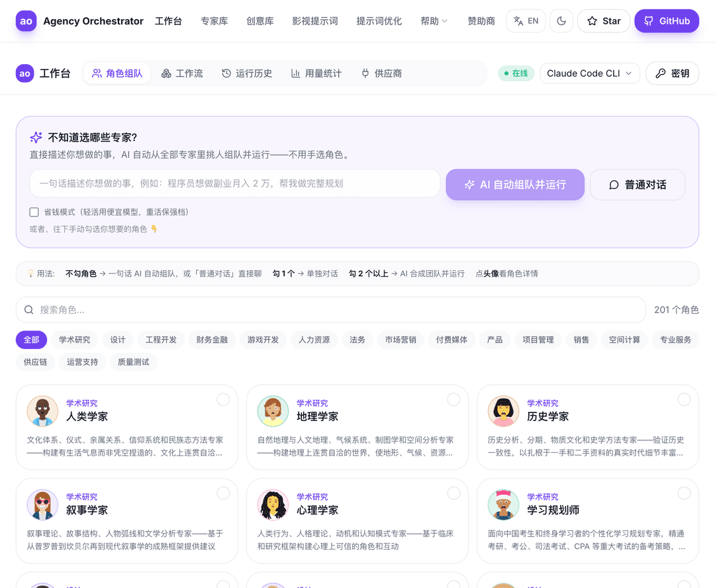
Task: Open 提示词优化 in top navigation
Action: 379,21
